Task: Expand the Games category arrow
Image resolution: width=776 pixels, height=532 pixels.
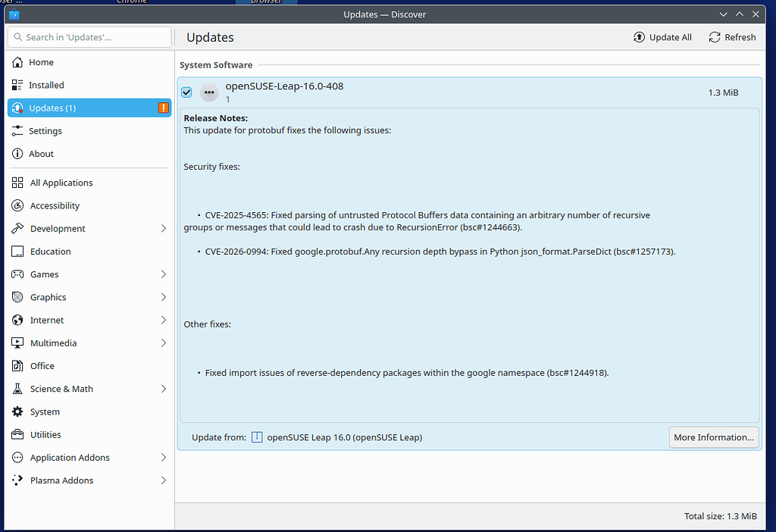Action: pyautogui.click(x=164, y=274)
